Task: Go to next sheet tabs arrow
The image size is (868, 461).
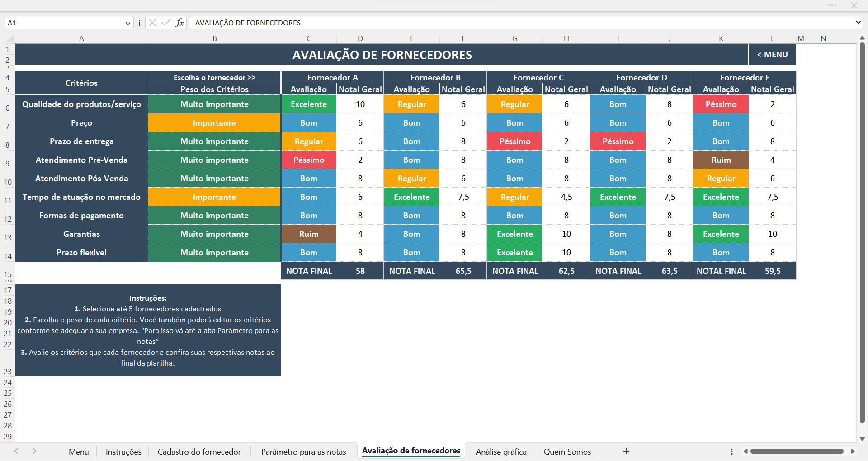Action: [34, 451]
